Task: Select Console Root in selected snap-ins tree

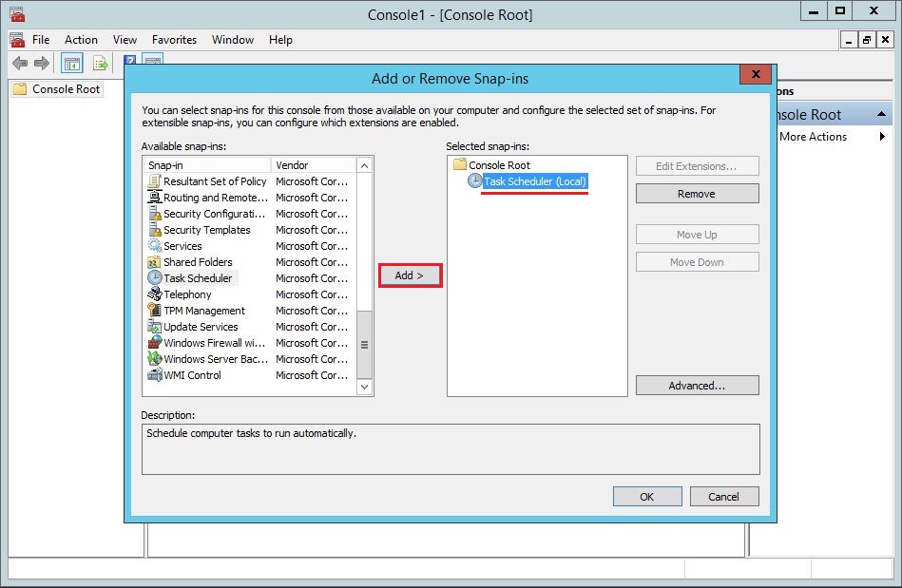Action: [x=499, y=165]
